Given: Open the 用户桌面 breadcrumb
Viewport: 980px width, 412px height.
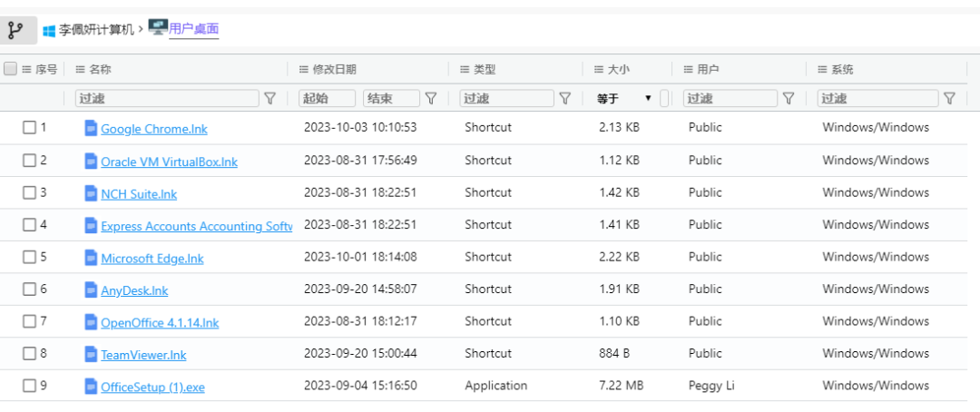Looking at the screenshot, I should 194,29.
